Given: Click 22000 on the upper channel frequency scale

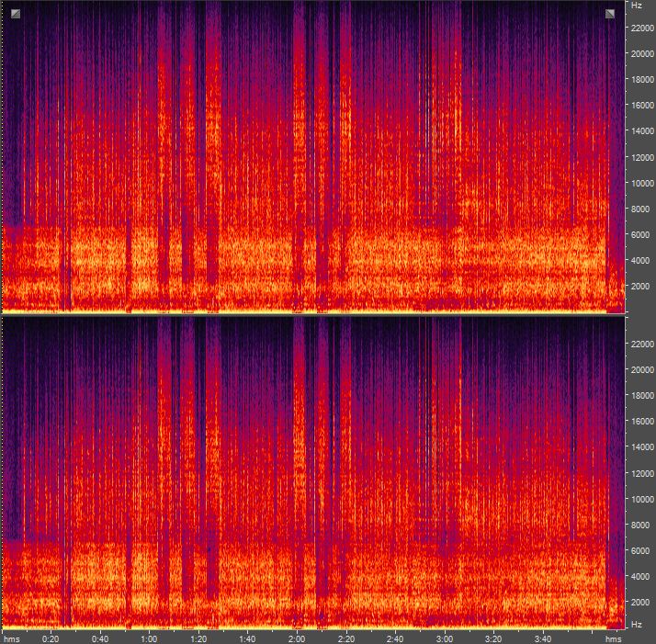Looking at the screenshot, I should point(642,28).
